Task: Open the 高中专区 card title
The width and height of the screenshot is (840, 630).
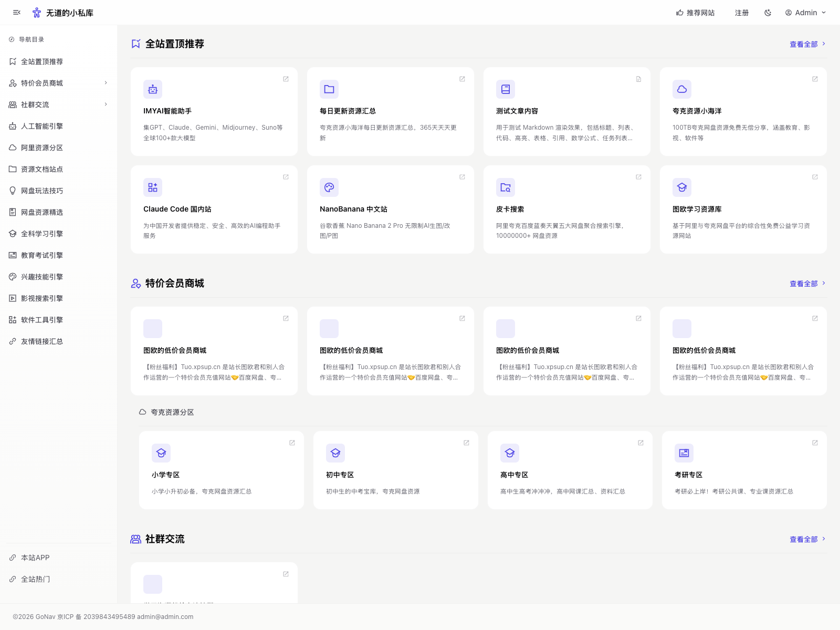Action: [514, 475]
